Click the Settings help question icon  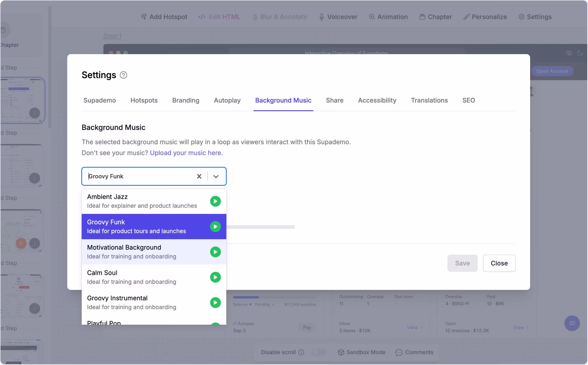coord(123,75)
